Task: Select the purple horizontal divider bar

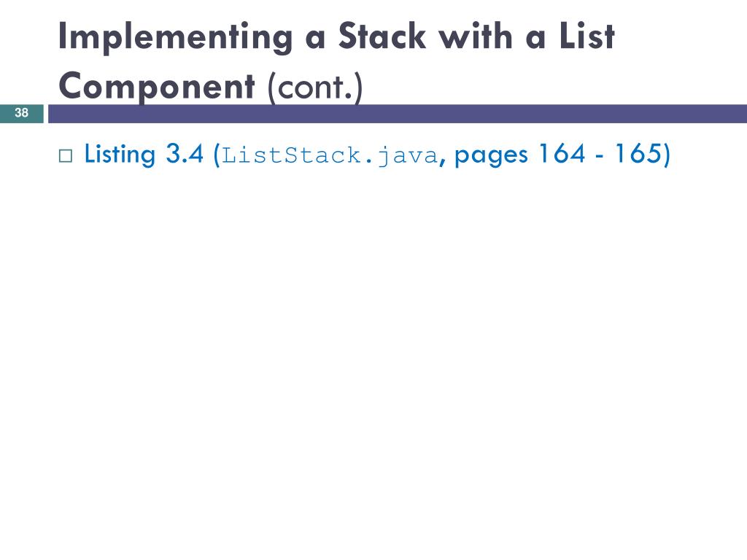Action: (398, 113)
